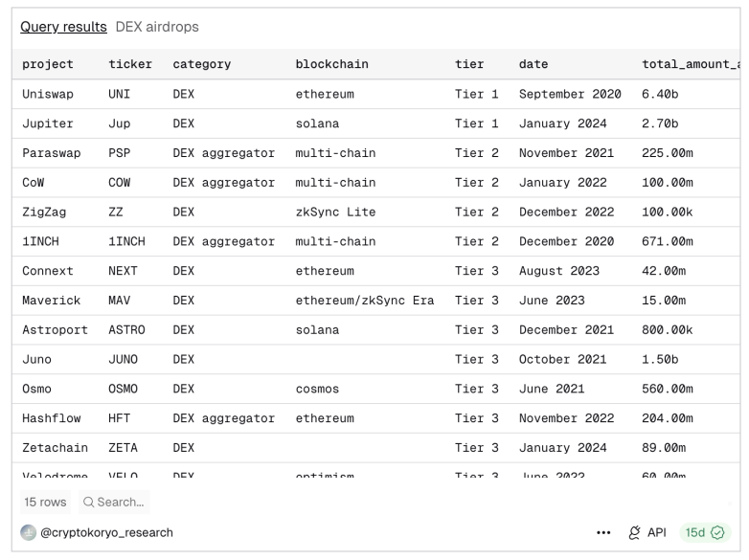Screen dimensions: 749x560
Task: Open the @cryptokoryo_research profile link
Action: pyautogui.click(x=106, y=532)
